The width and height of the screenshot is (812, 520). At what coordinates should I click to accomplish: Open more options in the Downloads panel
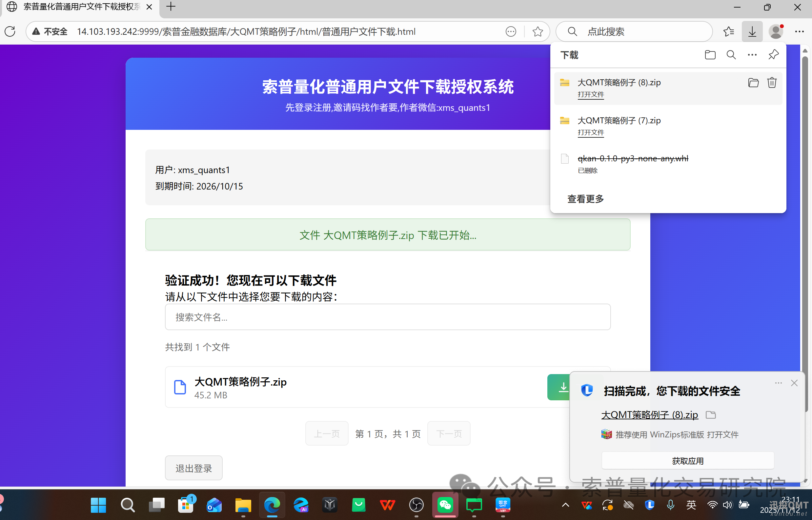pos(752,54)
